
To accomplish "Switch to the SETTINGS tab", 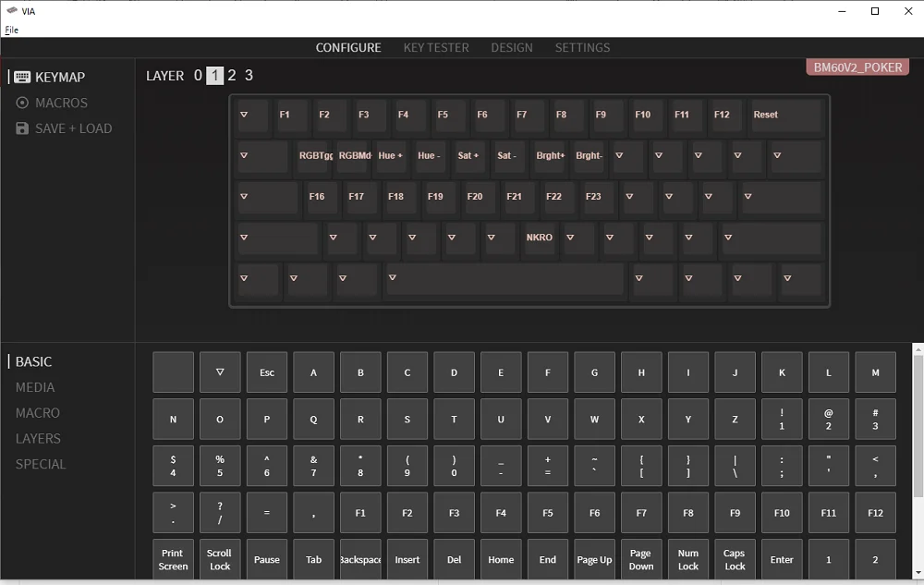I will (x=582, y=47).
